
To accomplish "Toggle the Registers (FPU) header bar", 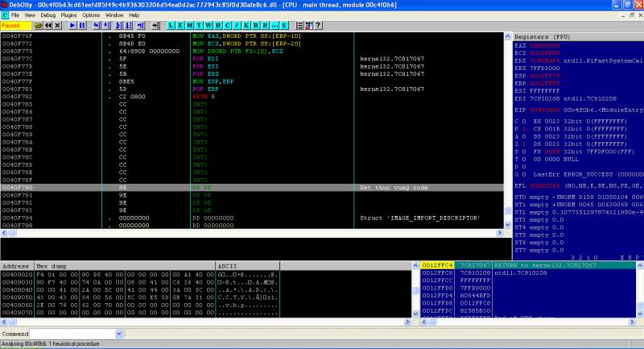I will coord(578,36).
